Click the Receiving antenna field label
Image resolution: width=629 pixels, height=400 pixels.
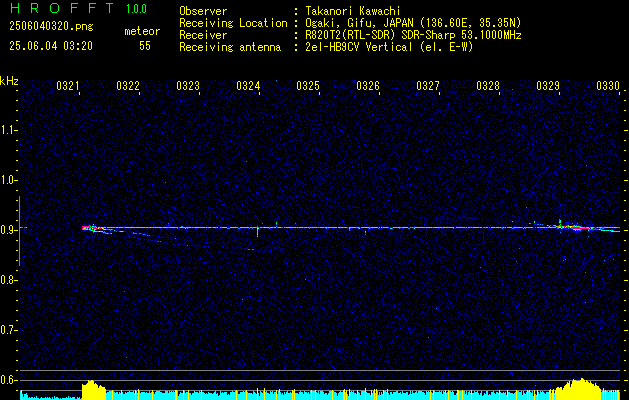(230, 47)
